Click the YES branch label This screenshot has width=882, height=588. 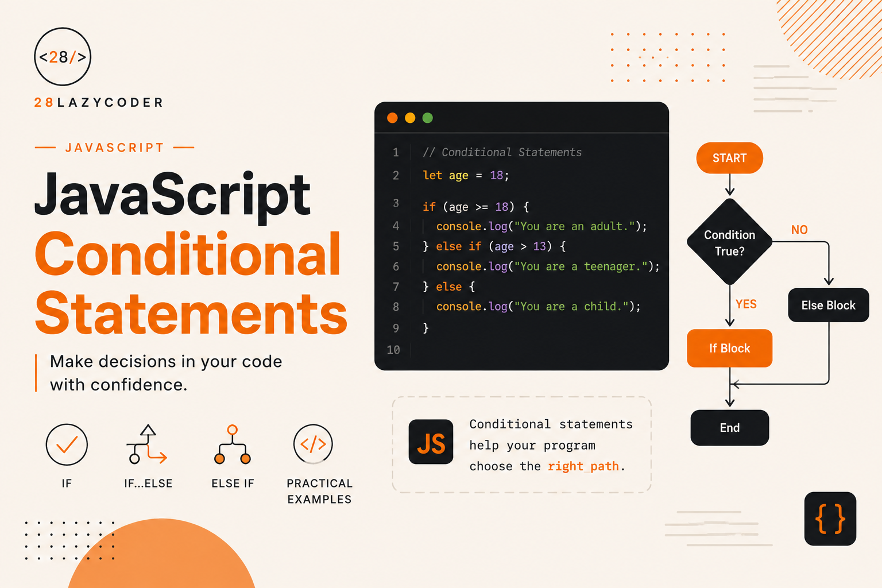coord(746,304)
